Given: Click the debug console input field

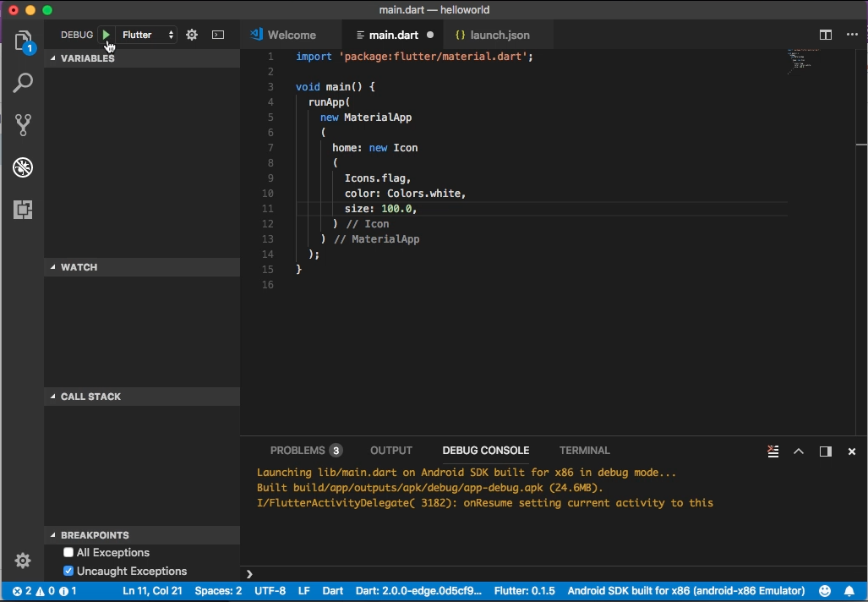Looking at the screenshot, I should click(x=554, y=574).
